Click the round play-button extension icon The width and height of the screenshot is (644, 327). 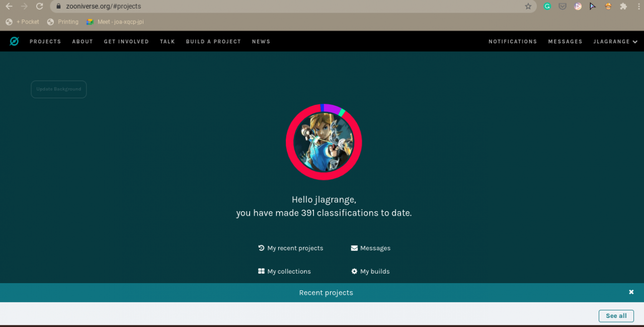tap(578, 7)
